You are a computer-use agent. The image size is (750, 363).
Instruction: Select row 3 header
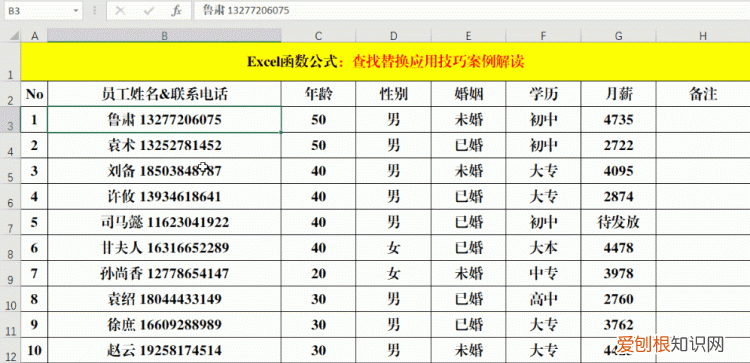coord(11,120)
